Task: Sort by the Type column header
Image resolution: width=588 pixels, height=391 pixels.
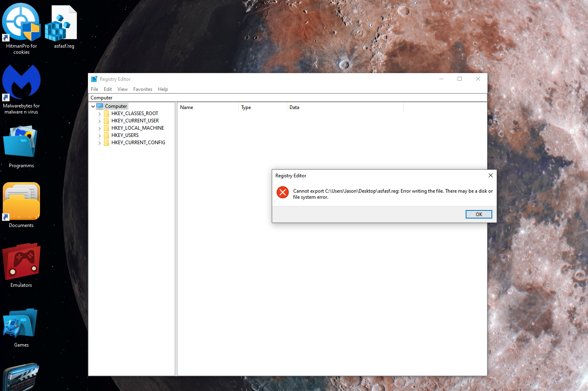Action: pos(262,107)
